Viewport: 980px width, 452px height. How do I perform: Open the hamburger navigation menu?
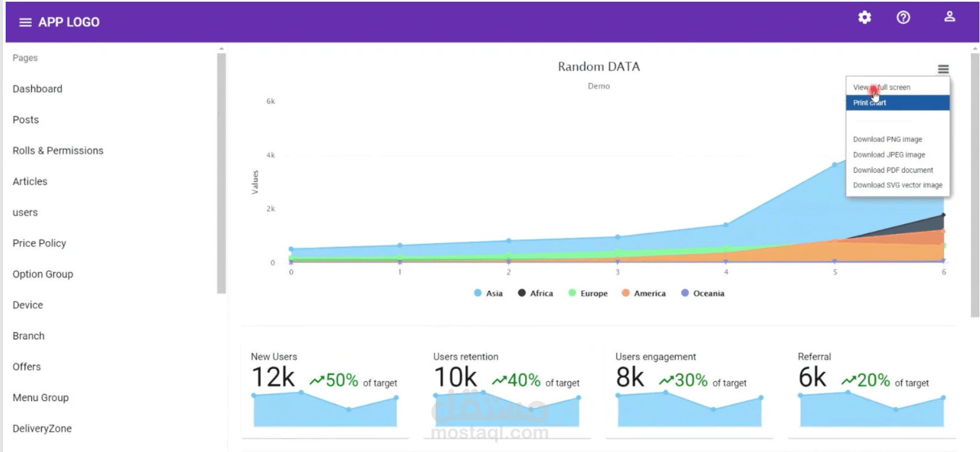click(x=25, y=22)
